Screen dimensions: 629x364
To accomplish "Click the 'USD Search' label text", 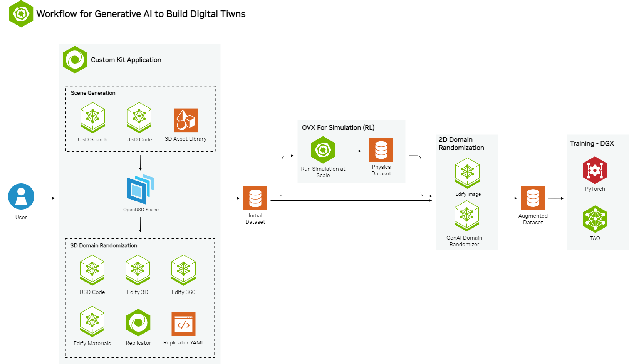I will [92, 139].
